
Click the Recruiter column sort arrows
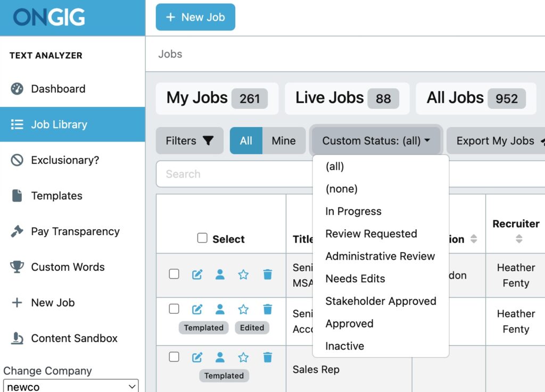pos(519,239)
